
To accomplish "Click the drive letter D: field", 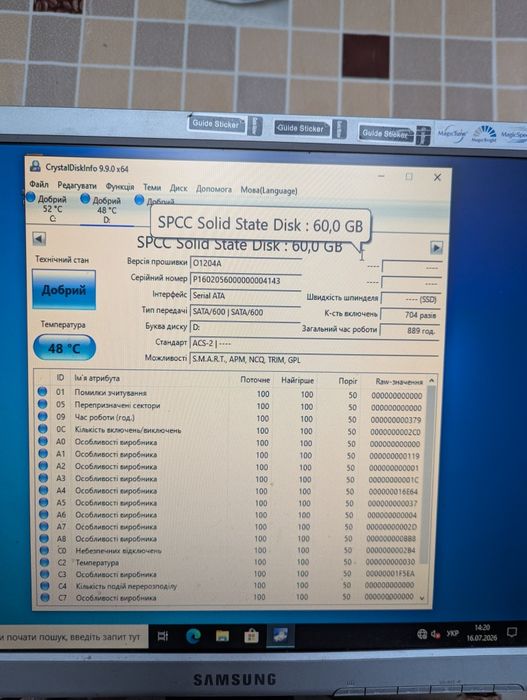I will point(246,327).
